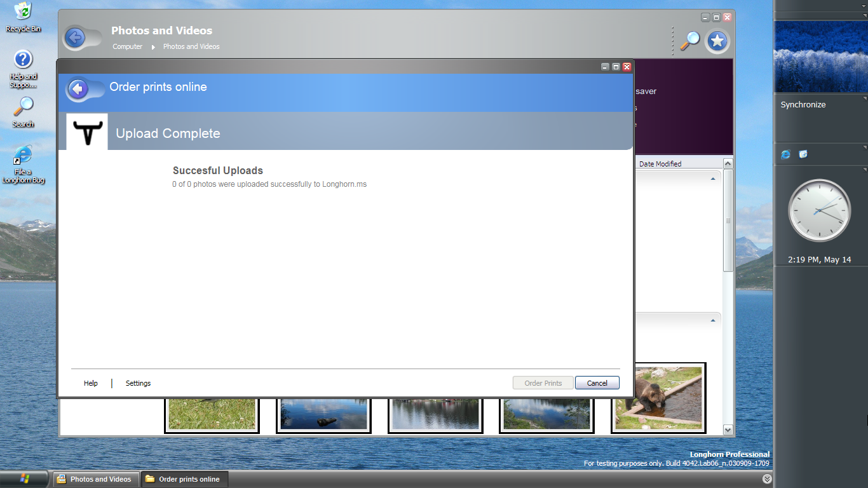Screen dimensions: 868x488
Task: Open the Recycle Bin desktop icon
Action: click(23, 17)
